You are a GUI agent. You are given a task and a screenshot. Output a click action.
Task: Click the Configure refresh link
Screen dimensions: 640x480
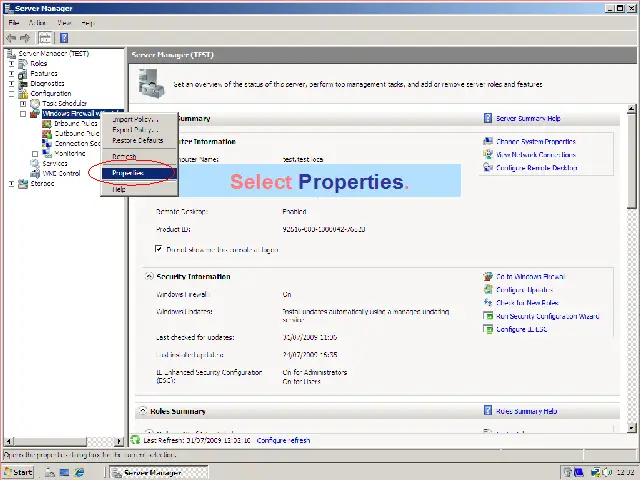tap(283, 440)
